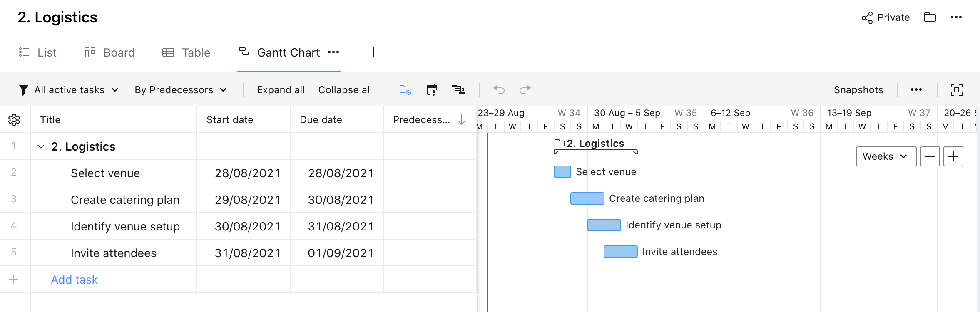Open the All active tasks filter dropdown
The height and width of the screenshot is (312, 980).
click(69, 90)
